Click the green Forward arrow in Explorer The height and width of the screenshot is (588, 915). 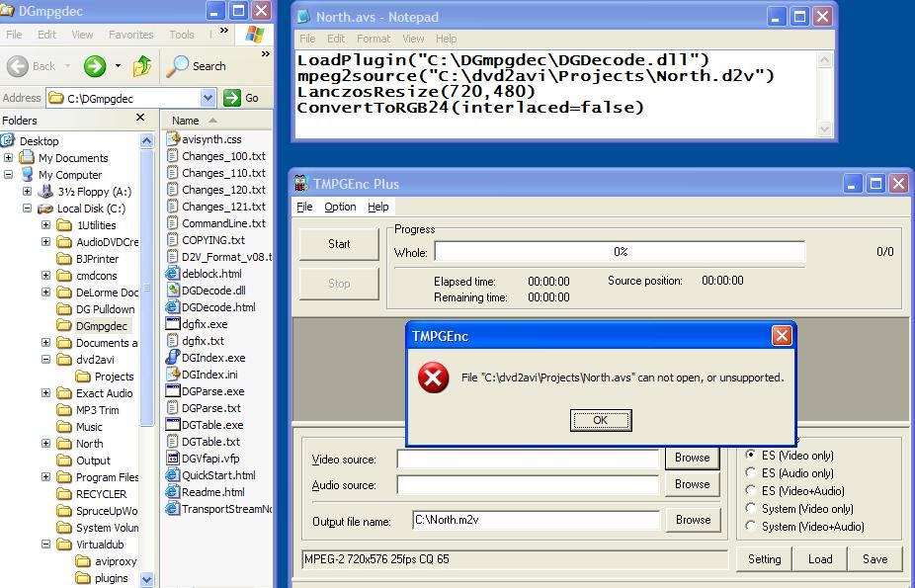coord(95,66)
